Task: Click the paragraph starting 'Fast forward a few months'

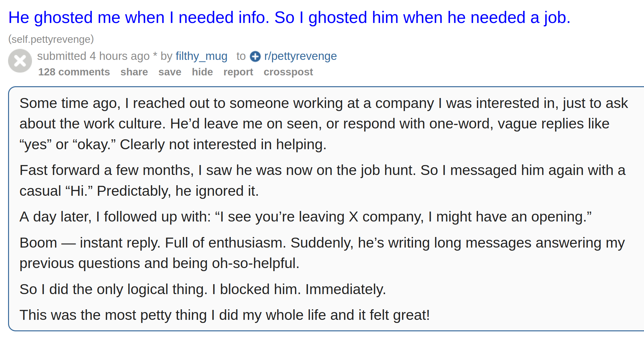Action: pyautogui.click(x=322, y=181)
